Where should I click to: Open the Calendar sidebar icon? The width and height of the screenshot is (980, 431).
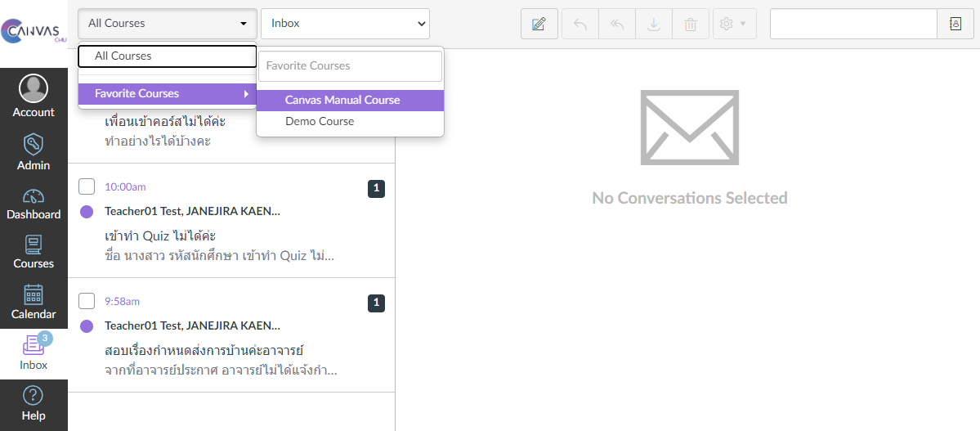34,302
